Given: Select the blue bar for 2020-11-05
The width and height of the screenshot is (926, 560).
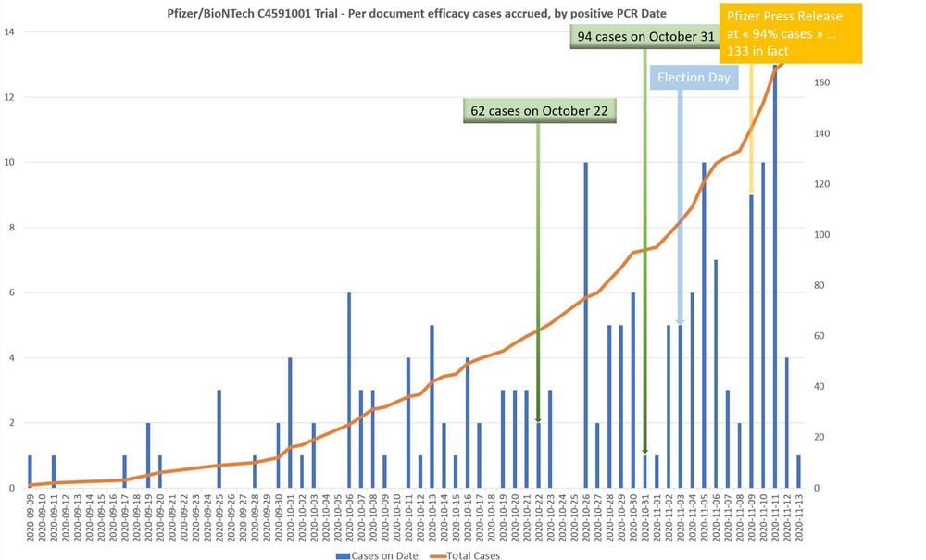Looking at the screenshot, I should click(704, 325).
